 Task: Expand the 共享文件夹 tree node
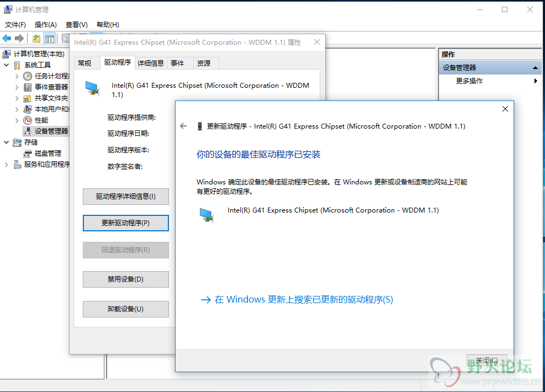point(17,98)
